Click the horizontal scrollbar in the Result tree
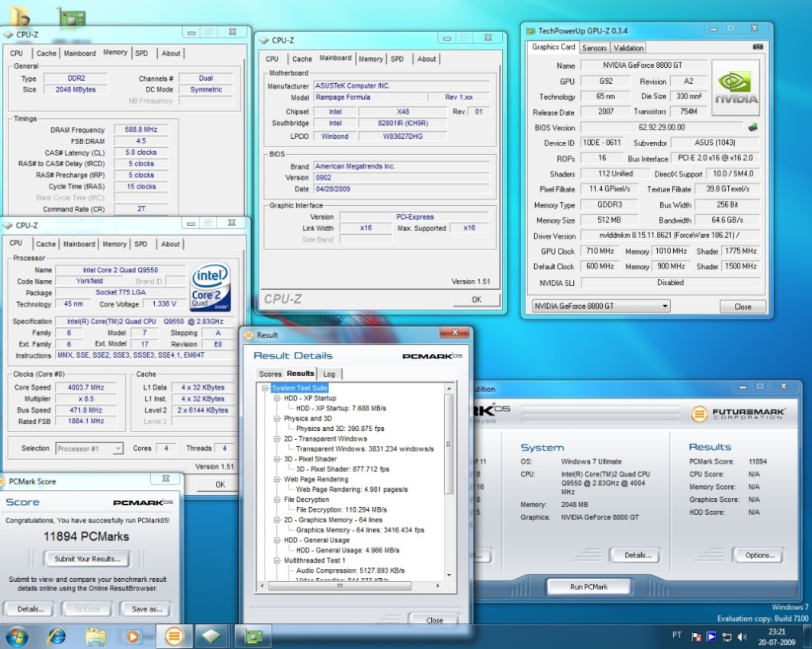 click(x=339, y=586)
